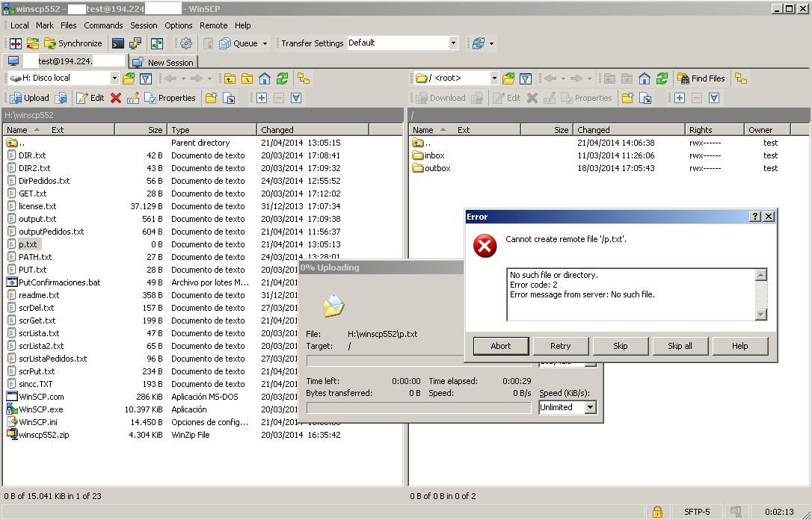The height and width of the screenshot is (520, 812).
Task: Go to local parent directory icon
Action: (230, 78)
